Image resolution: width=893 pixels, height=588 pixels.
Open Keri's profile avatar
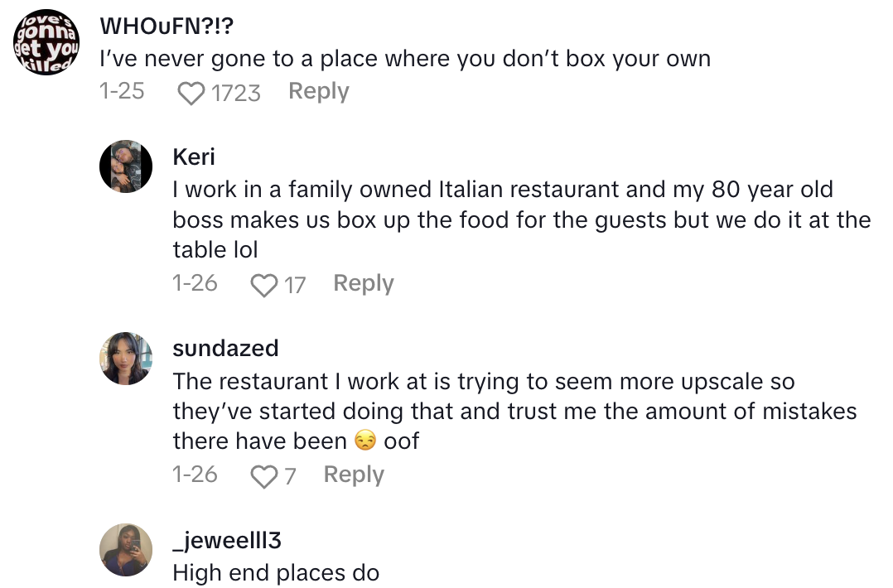click(x=126, y=166)
